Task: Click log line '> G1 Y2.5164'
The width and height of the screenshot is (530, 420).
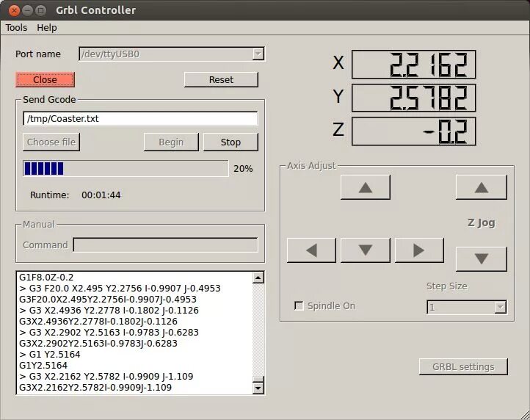Action: (50, 355)
